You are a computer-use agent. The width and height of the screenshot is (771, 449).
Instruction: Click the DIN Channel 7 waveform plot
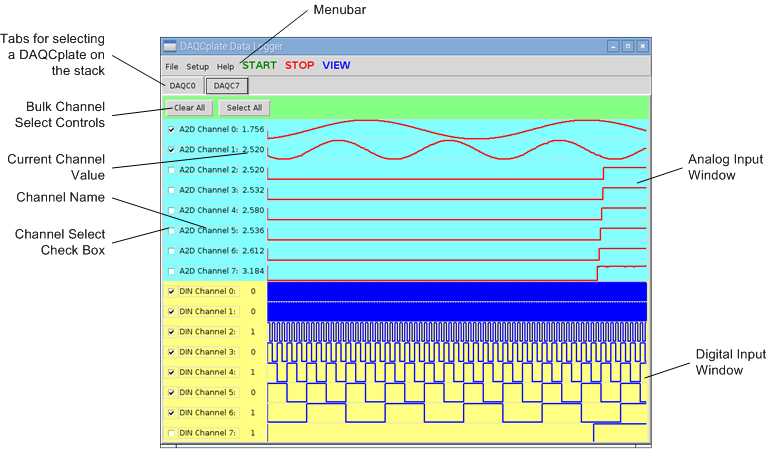457,433
